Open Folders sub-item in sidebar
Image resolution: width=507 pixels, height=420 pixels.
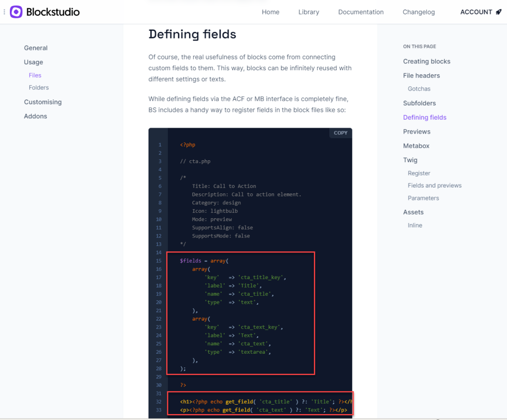(39, 88)
